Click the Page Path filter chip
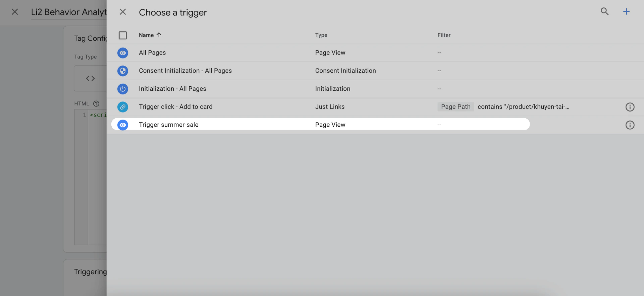Viewport: 644px width, 296px height. (x=455, y=107)
